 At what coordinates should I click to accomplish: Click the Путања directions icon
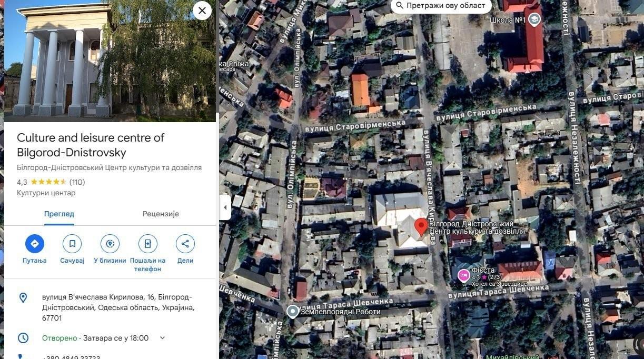(35, 244)
